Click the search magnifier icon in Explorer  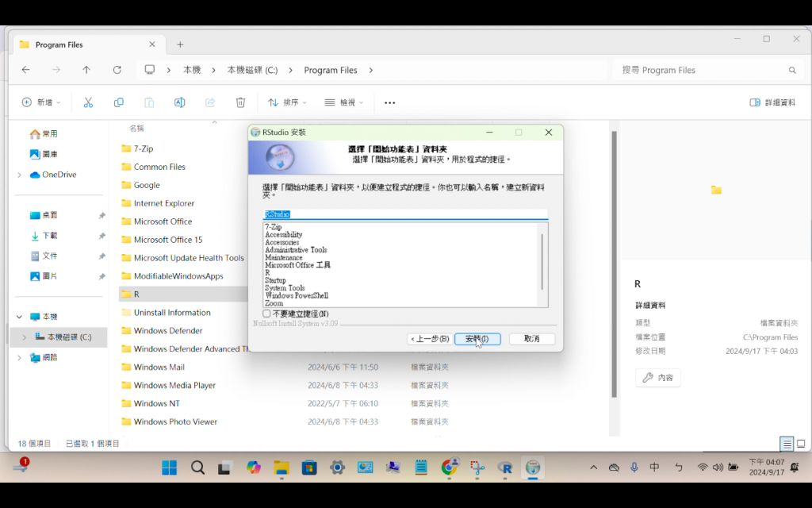click(x=792, y=70)
